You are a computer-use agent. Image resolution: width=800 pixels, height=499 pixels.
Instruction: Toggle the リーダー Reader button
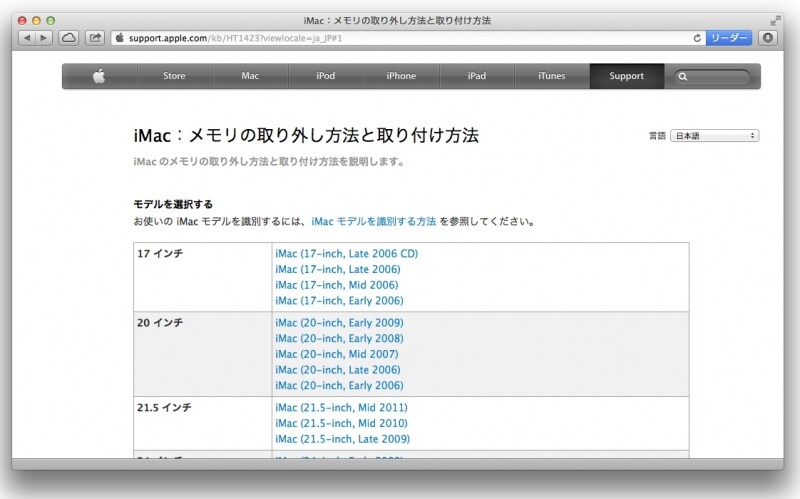[x=729, y=38]
